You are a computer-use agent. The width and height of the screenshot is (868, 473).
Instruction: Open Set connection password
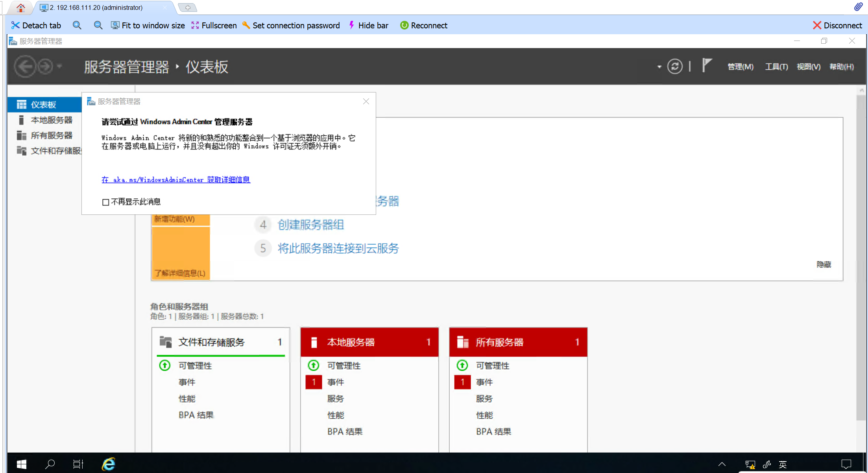pyautogui.click(x=291, y=26)
